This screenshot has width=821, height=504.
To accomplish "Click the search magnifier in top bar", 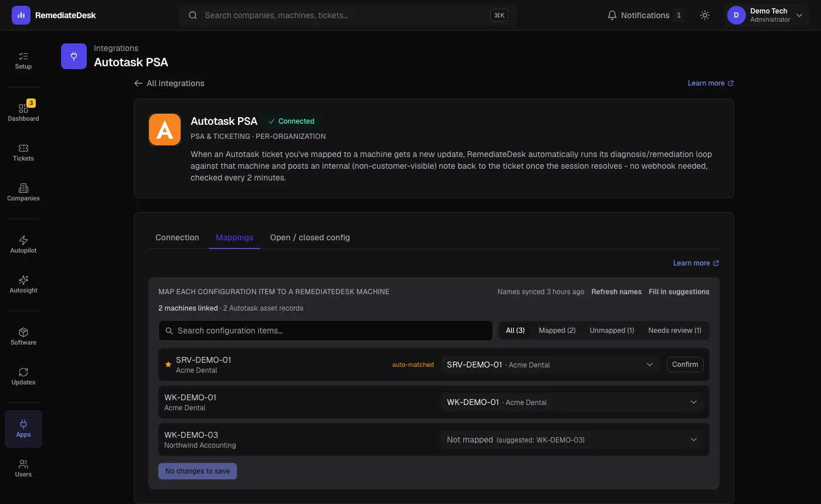I will click(192, 15).
